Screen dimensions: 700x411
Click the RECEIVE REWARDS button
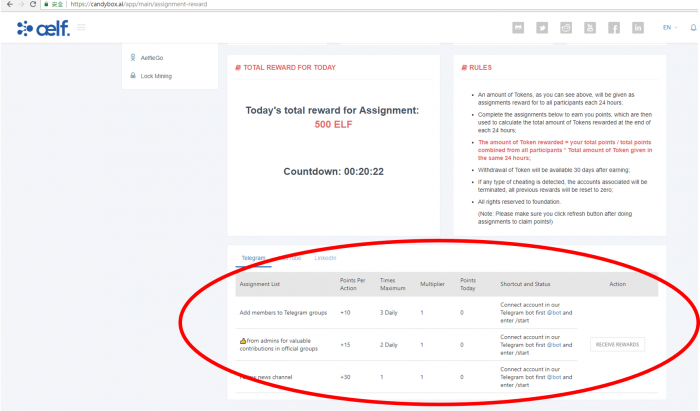(617, 345)
